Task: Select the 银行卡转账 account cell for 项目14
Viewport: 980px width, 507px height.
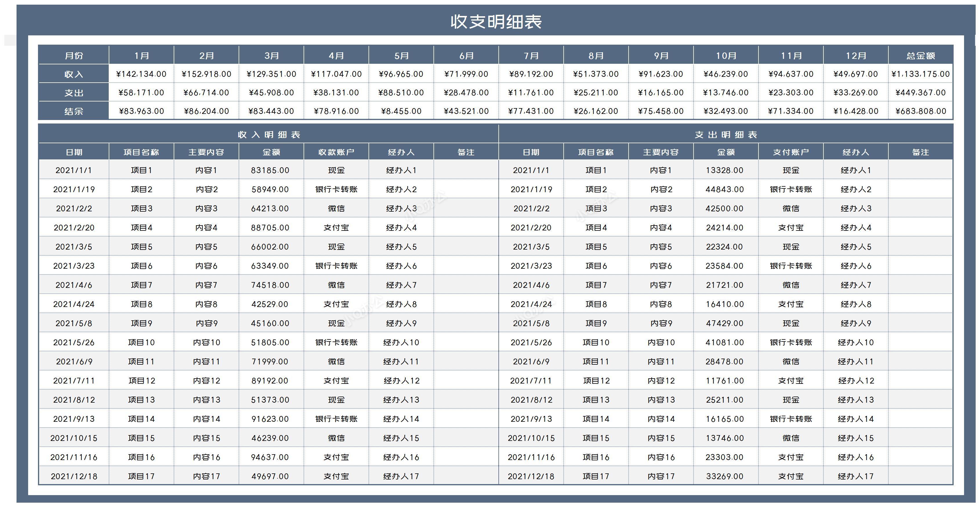Action: (336, 419)
